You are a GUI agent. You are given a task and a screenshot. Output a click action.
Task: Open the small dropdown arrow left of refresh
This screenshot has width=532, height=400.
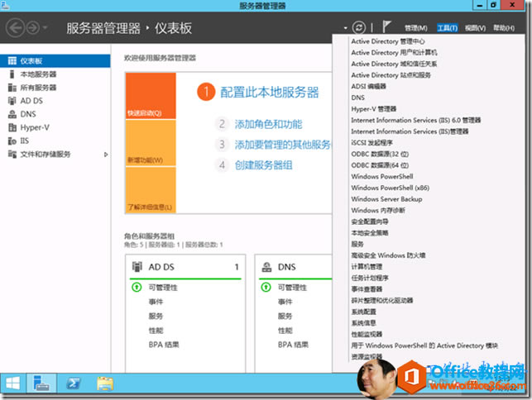coord(345,28)
